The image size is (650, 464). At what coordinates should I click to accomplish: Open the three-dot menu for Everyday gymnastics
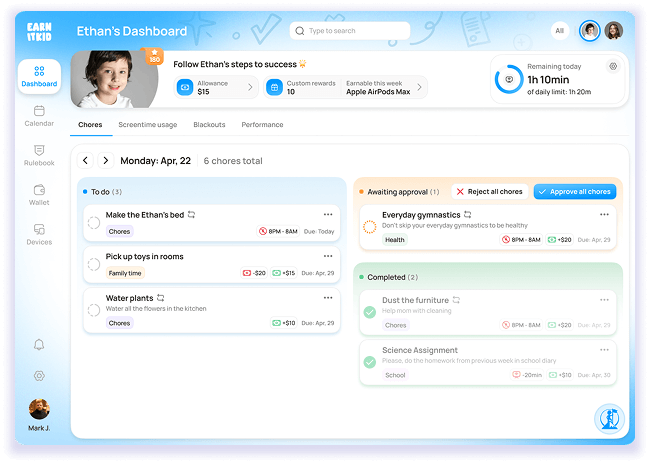[x=604, y=214]
